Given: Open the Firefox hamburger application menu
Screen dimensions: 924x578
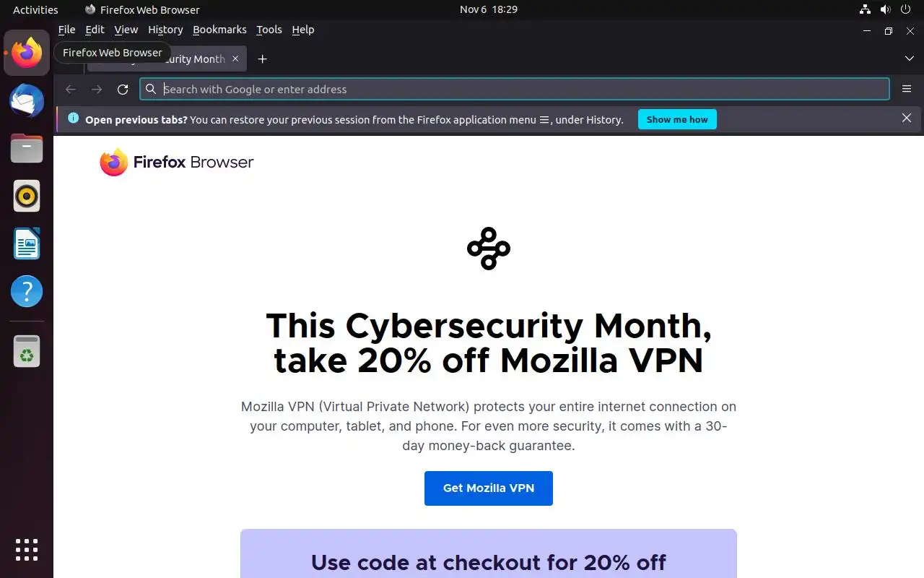Looking at the screenshot, I should click(906, 90).
